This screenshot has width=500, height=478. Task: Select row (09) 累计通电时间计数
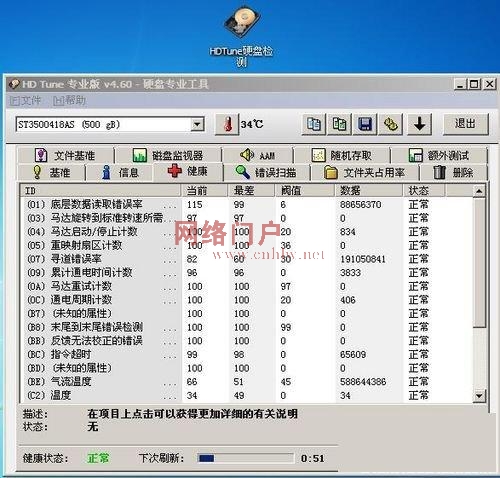247,273
